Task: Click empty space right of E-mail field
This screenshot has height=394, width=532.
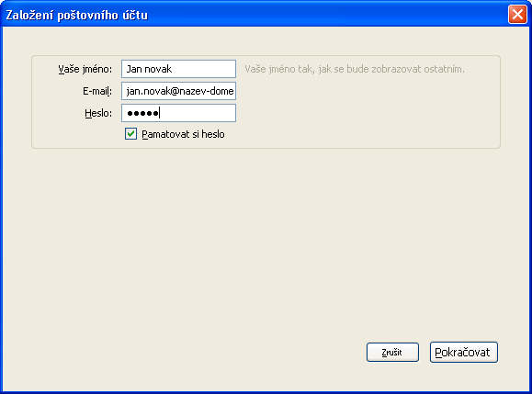Action: 367,91
